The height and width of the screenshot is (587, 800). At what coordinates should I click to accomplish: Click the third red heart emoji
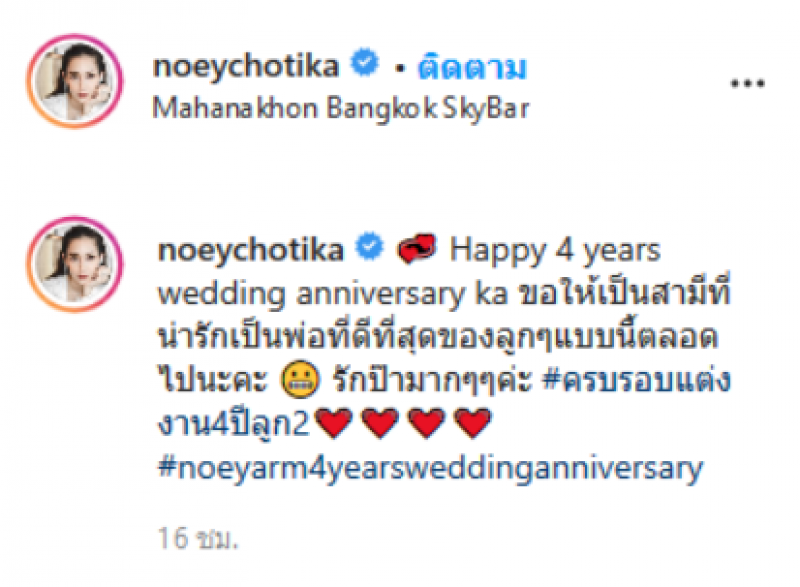(427, 423)
